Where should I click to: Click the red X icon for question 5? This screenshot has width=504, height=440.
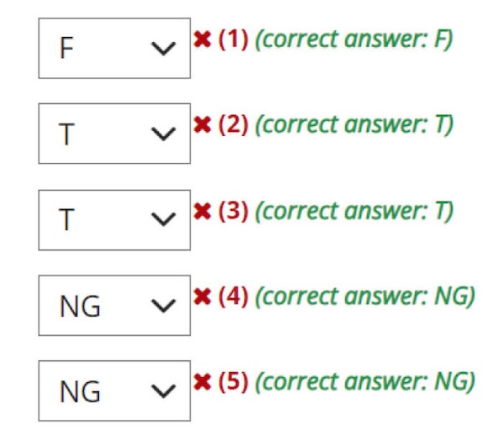(x=202, y=382)
